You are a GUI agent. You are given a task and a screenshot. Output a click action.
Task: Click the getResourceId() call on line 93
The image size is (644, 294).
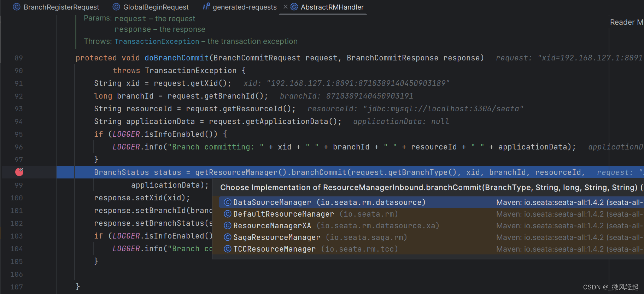(x=257, y=109)
